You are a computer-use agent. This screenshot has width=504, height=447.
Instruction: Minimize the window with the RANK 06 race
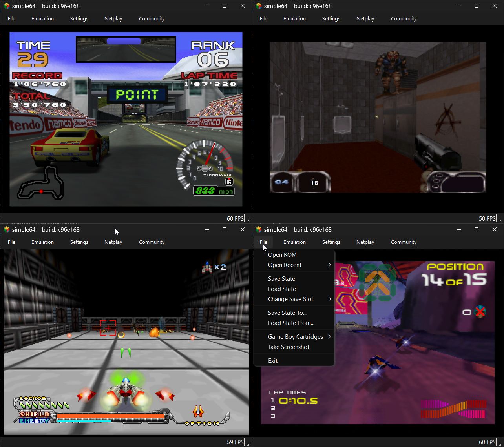[x=206, y=6]
